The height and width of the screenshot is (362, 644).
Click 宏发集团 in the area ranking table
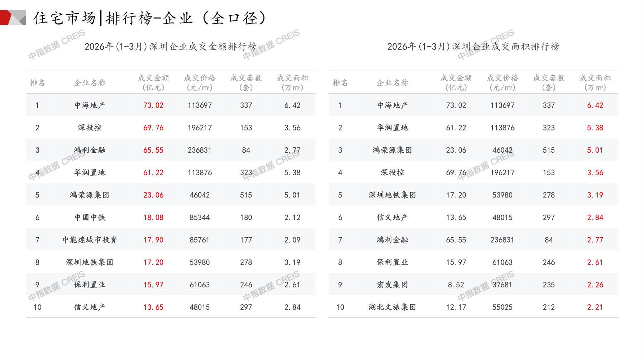pyautogui.click(x=392, y=285)
